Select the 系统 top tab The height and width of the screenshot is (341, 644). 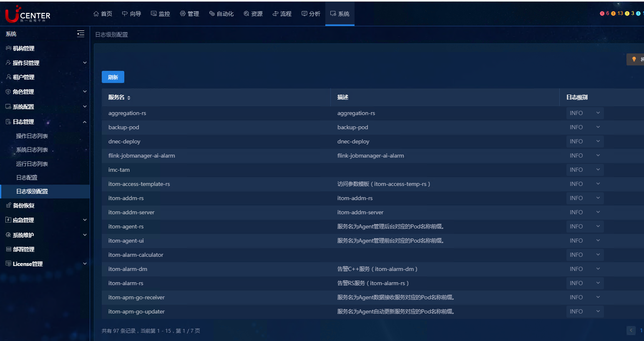(340, 14)
